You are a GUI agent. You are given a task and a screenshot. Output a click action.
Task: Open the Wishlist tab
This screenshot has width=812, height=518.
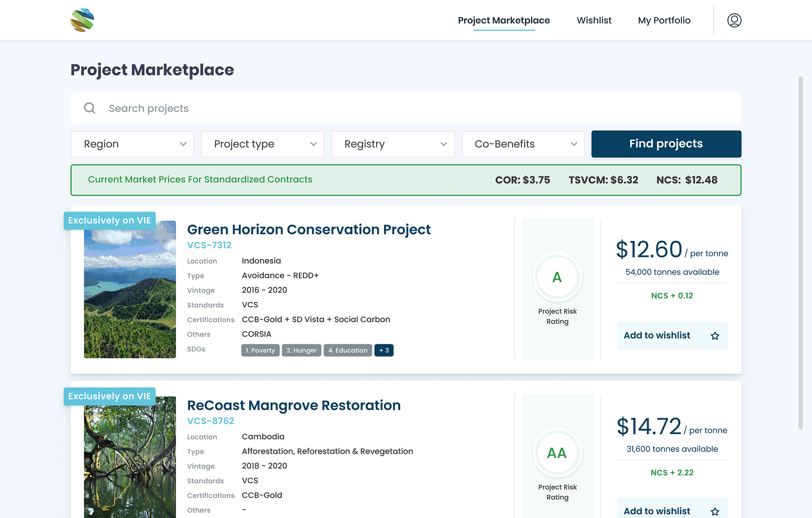[x=594, y=20]
